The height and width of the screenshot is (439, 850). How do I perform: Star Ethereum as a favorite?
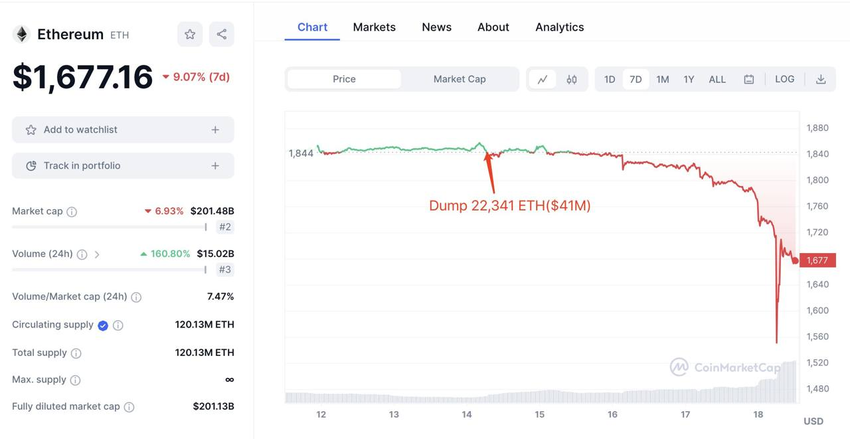190,34
